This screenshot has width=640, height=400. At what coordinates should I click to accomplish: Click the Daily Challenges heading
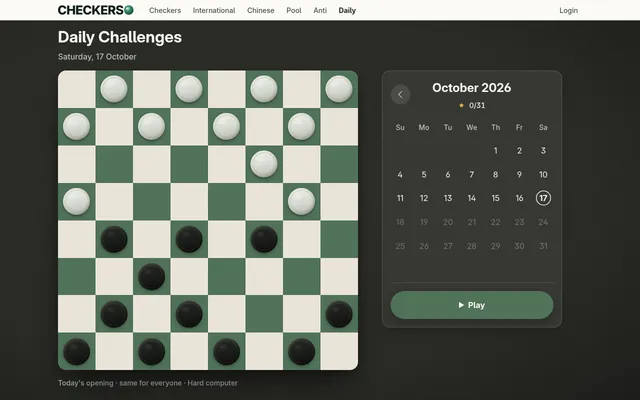coord(120,37)
